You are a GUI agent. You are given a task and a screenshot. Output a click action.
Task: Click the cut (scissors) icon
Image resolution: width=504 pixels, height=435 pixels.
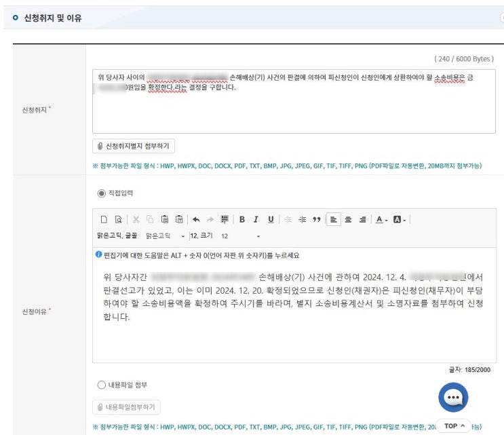coord(136,219)
